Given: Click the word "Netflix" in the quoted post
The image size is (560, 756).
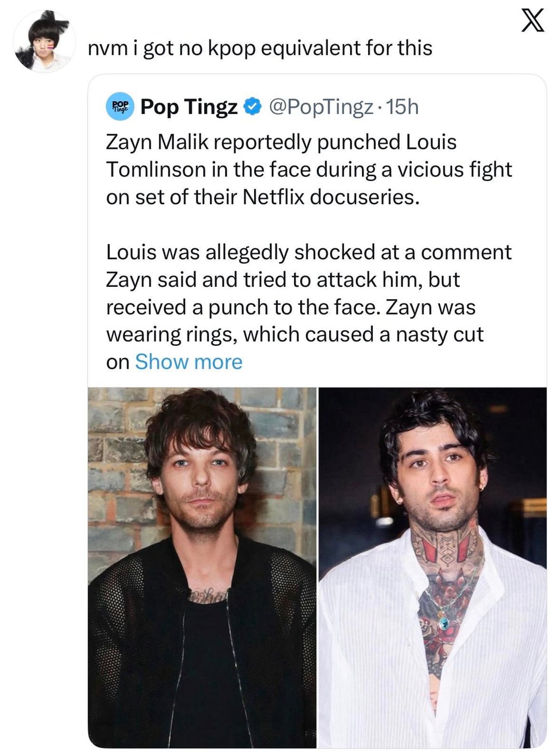Looking at the screenshot, I should [x=273, y=197].
